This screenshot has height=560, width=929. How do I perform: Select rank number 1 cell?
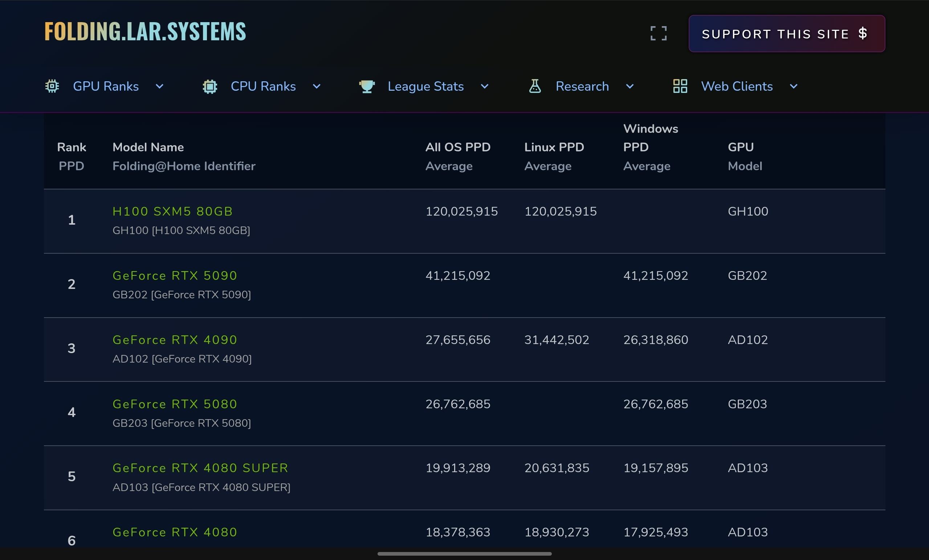click(x=72, y=220)
